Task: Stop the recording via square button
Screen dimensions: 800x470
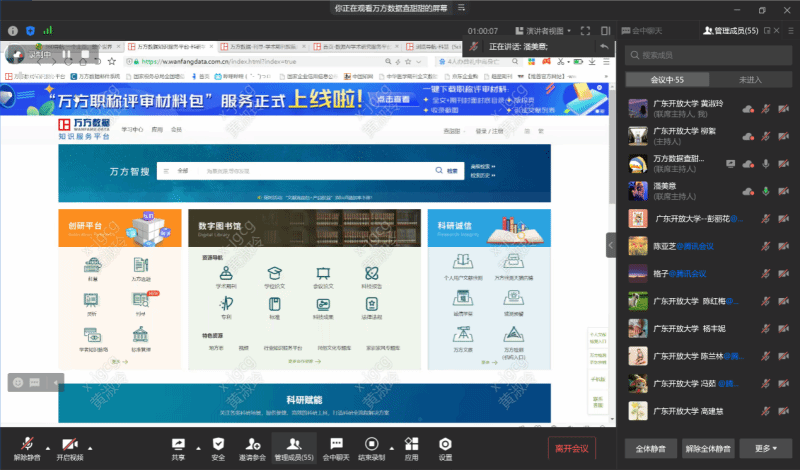Action: 86,54
